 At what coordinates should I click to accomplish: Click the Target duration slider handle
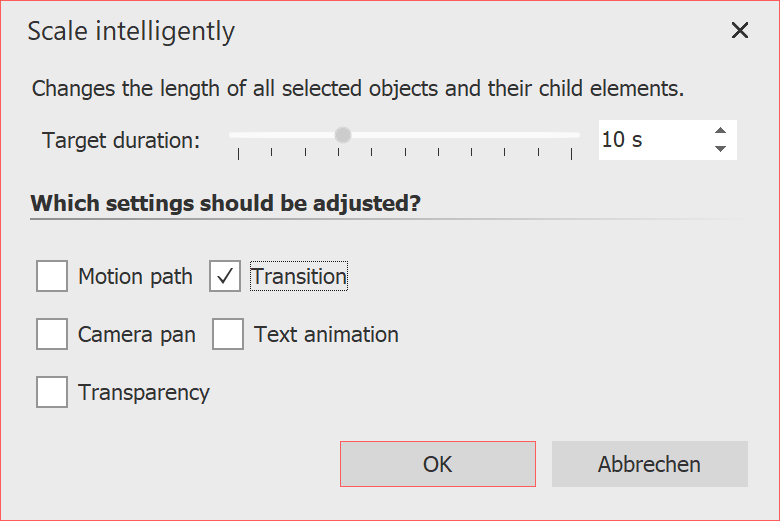coord(343,135)
